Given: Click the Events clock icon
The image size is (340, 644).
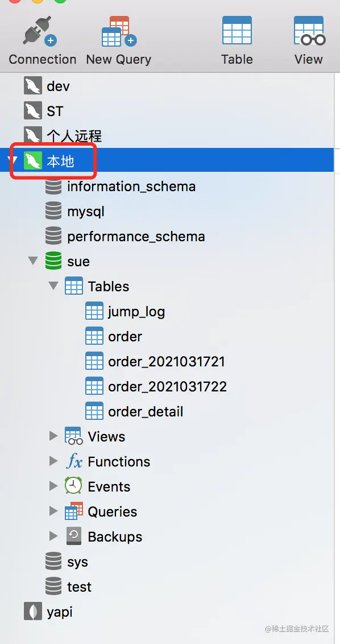Looking at the screenshot, I should tap(73, 486).
